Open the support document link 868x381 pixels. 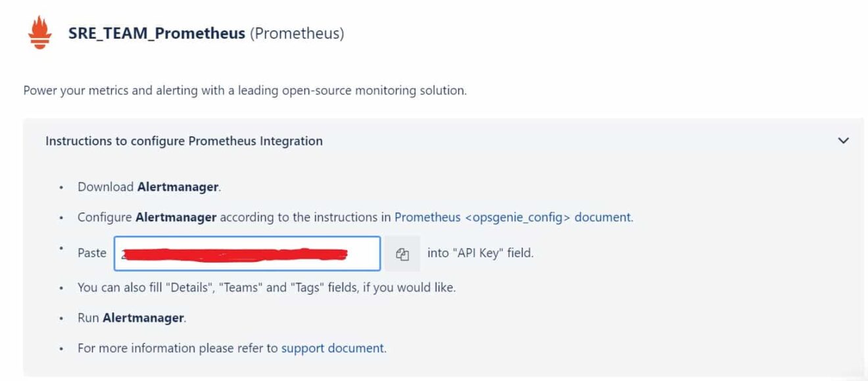[x=333, y=348]
